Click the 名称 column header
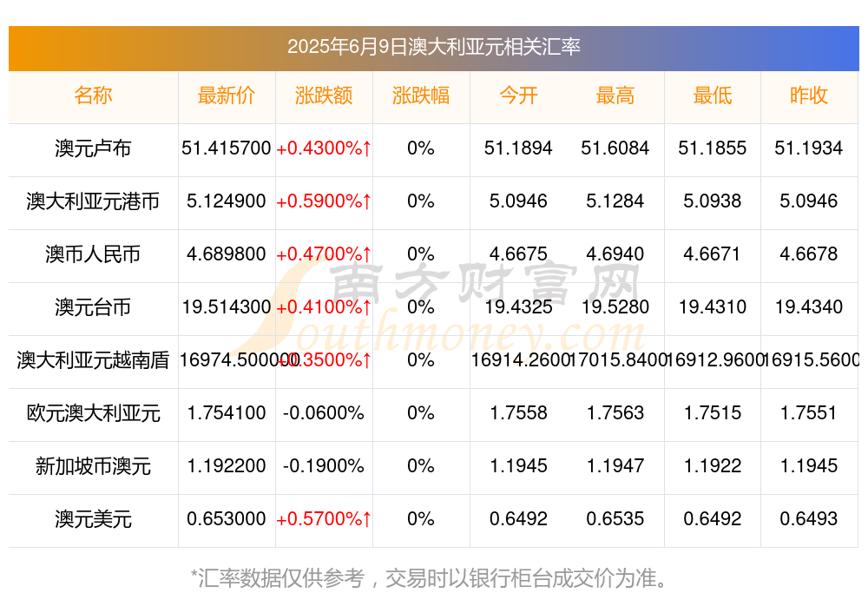This screenshot has width=868, height=606. tap(93, 96)
